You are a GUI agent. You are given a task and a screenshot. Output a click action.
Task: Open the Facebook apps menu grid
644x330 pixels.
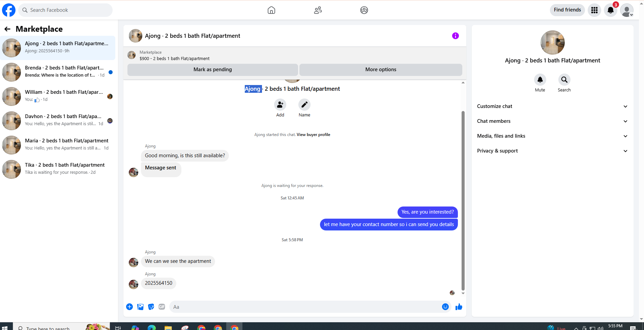click(594, 10)
